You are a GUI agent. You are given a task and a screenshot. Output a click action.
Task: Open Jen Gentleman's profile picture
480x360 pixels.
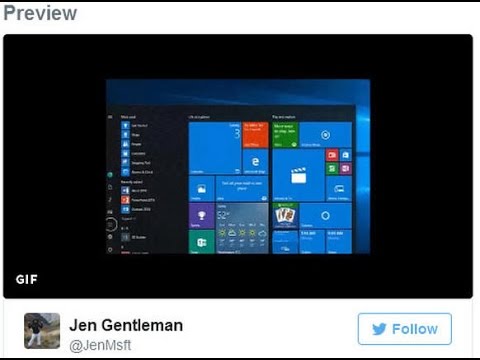42,331
